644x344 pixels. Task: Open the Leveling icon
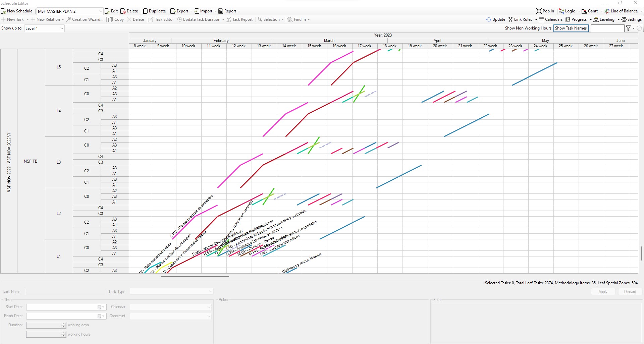596,19
